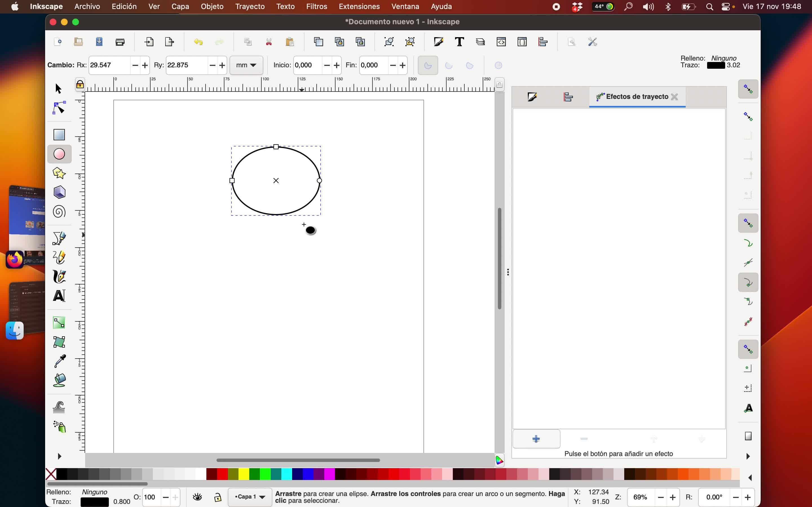Select the Paint bucket tool
The image size is (812, 507).
pos(59,380)
